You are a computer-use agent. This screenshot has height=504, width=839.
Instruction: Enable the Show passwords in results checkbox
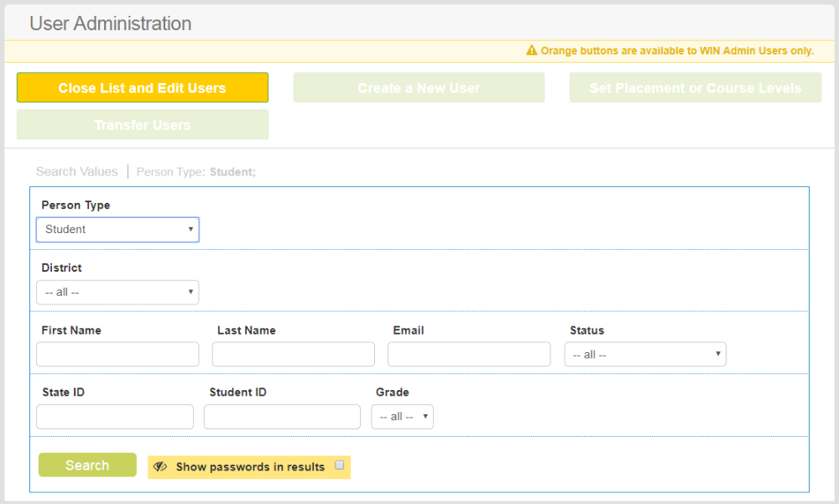tap(339, 464)
